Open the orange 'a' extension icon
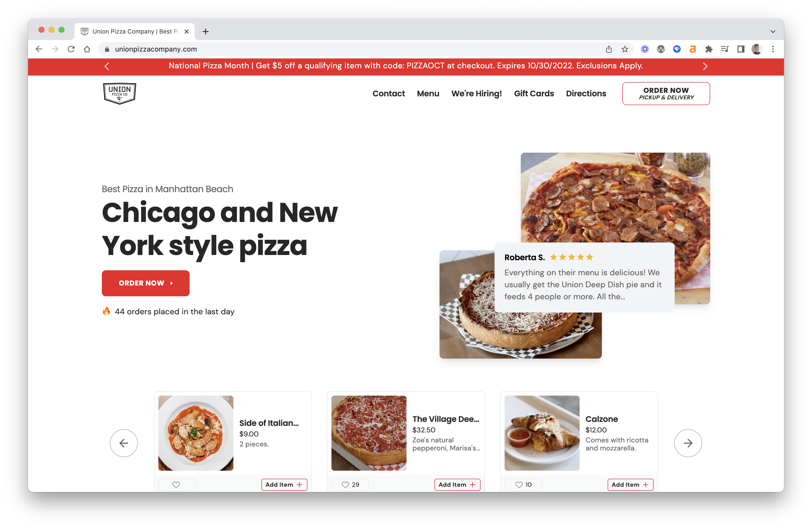812x529 pixels. point(693,49)
